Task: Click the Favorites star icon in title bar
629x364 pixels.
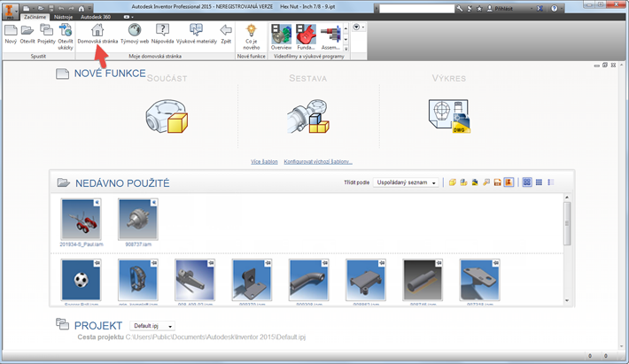Action: [x=479, y=8]
